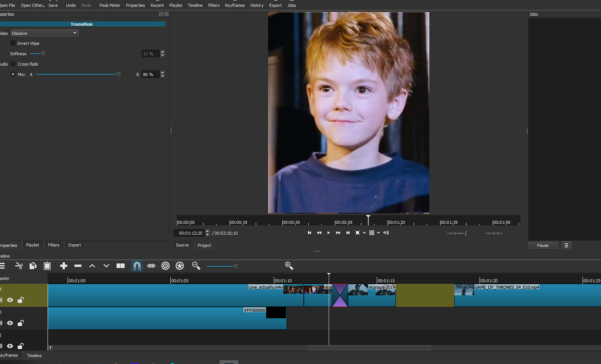Skip to the previous point in player

click(x=310, y=233)
